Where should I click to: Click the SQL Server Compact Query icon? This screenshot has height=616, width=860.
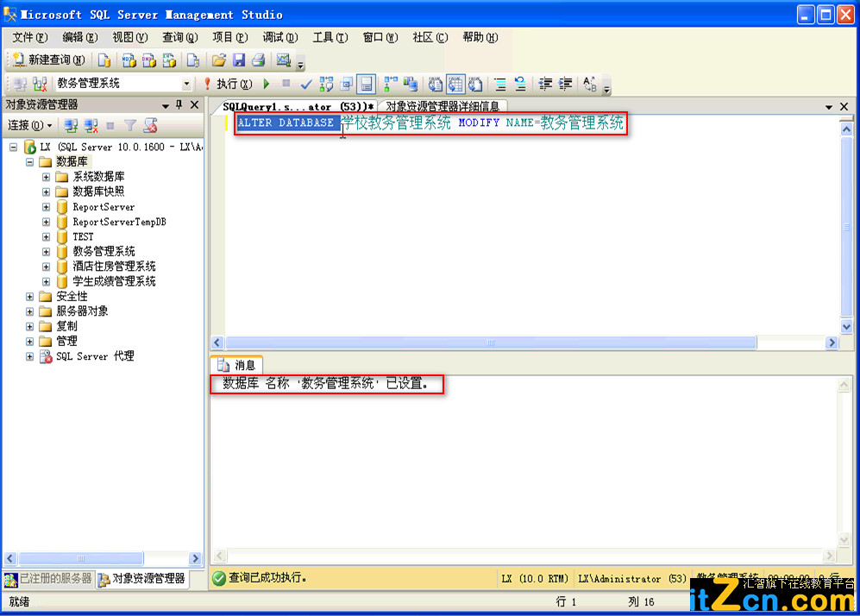[193, 60]
